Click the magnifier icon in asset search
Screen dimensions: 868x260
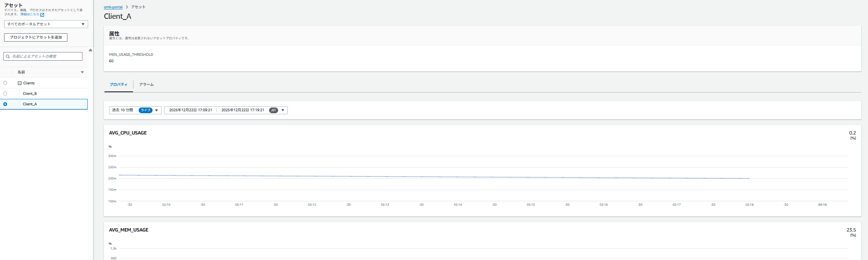(8, 57)
